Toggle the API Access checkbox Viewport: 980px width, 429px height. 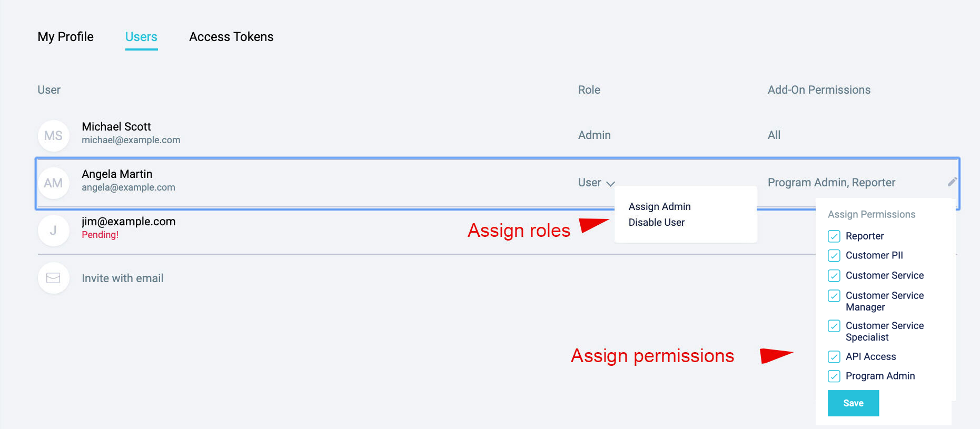pos(834,357)
